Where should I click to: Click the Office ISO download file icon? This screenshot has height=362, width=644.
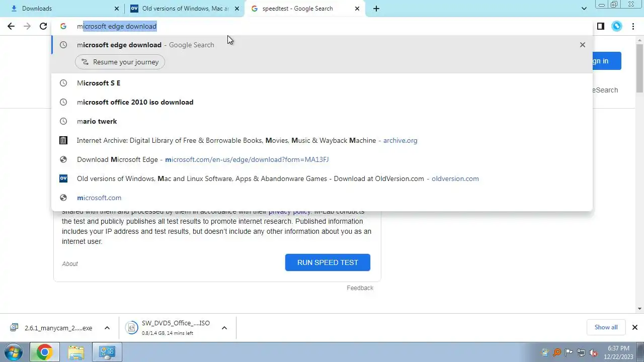131,328
